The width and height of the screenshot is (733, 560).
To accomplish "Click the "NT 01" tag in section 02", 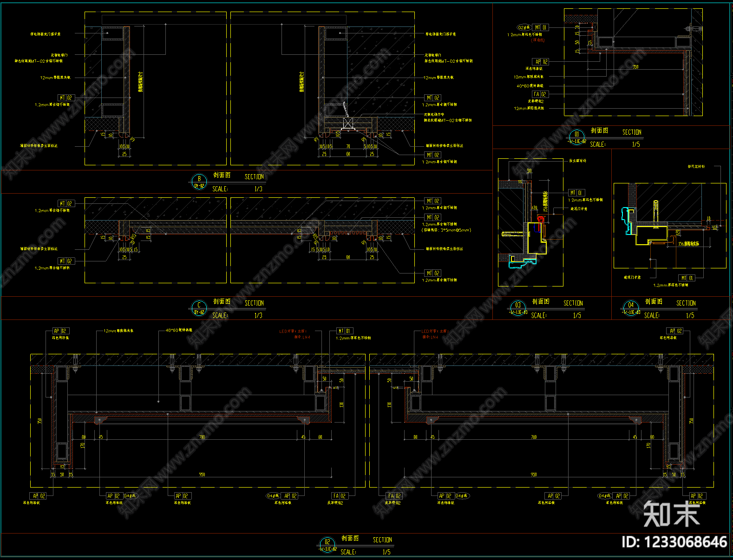I will [x=345, y=331].
